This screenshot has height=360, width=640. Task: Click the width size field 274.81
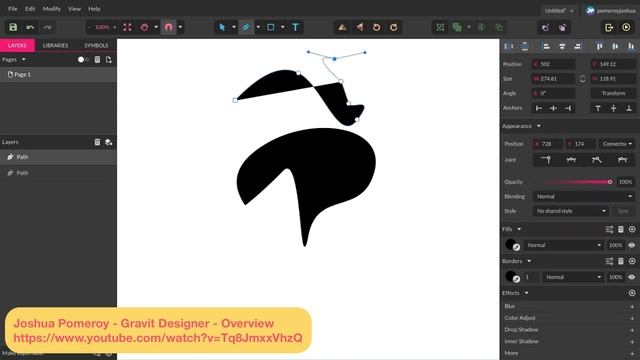[x=553, y=79]
